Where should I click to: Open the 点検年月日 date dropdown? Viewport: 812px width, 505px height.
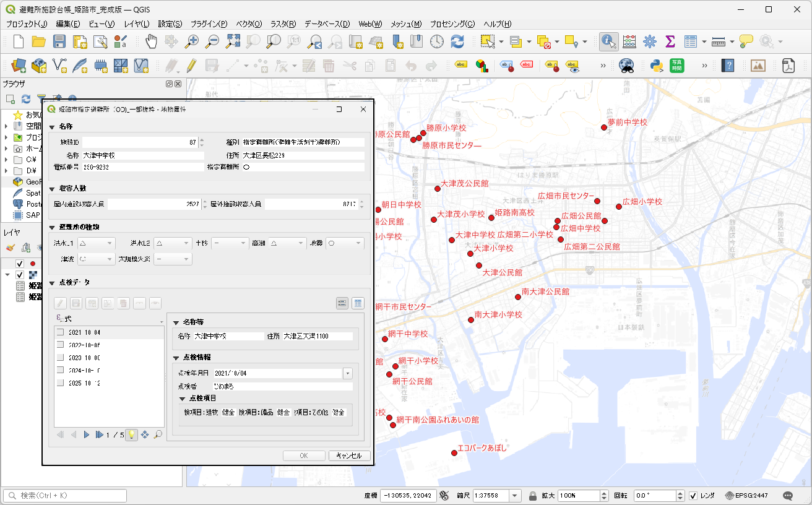(x=347, y=373)
